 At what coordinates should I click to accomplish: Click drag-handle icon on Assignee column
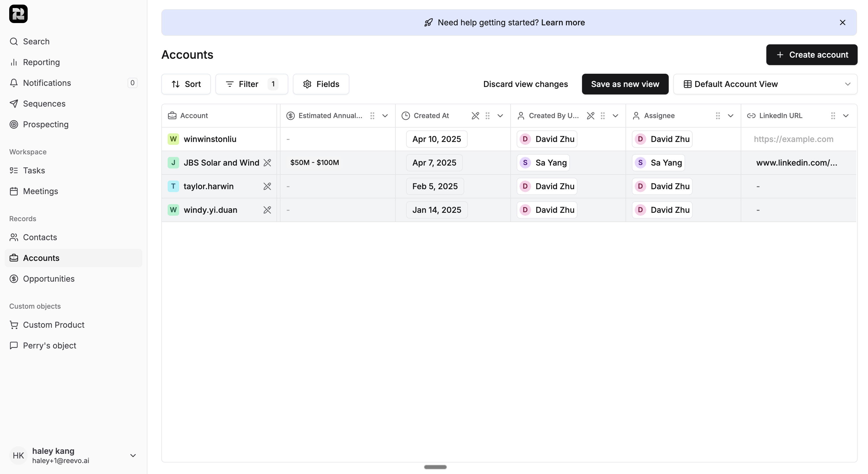[718, 115]
